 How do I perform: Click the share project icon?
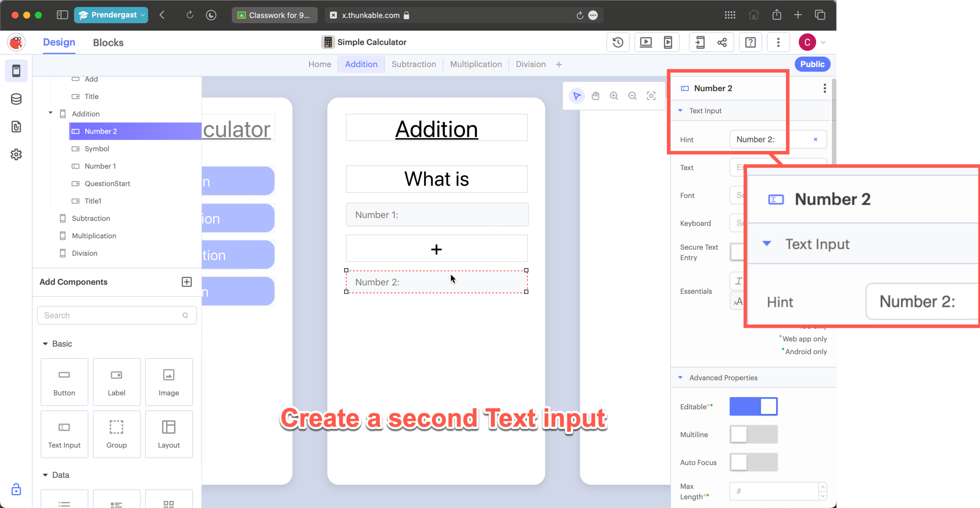point(722,42)
